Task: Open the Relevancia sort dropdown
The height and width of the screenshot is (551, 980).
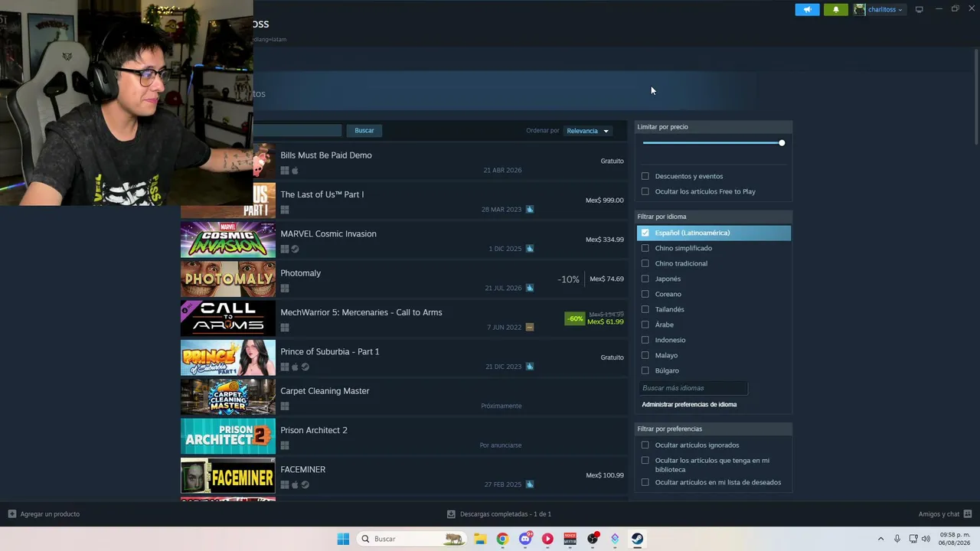Action: (587, 131)
